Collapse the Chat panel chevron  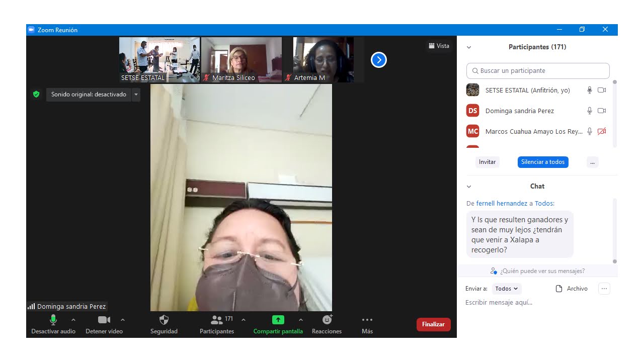[469, 187]
